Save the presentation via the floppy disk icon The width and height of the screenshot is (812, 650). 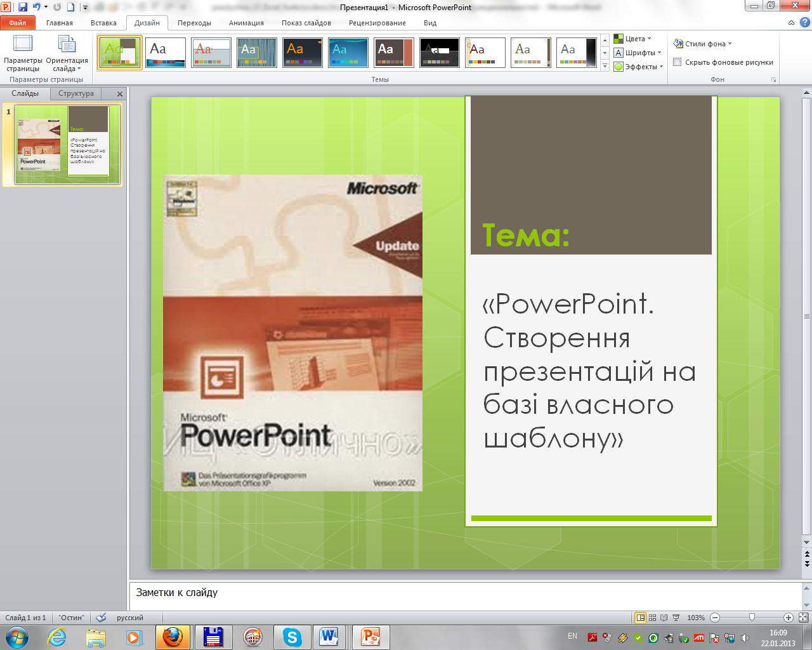[x=23, y=7]
